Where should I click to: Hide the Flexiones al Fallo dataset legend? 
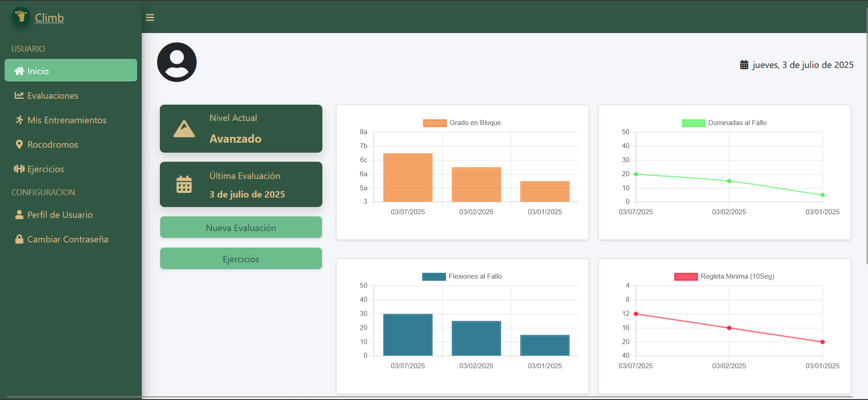click(x=434, y=276)
